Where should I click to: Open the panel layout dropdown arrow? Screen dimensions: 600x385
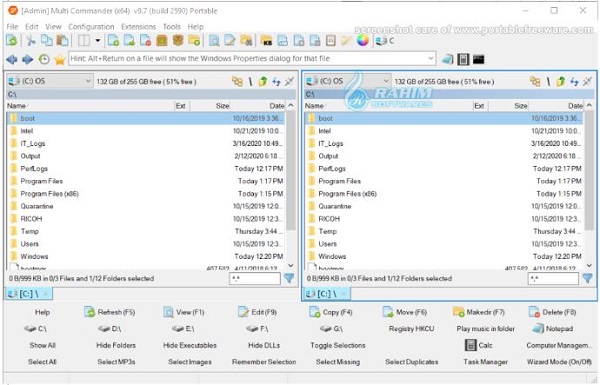pyautogui.click(x=98, y=40)
